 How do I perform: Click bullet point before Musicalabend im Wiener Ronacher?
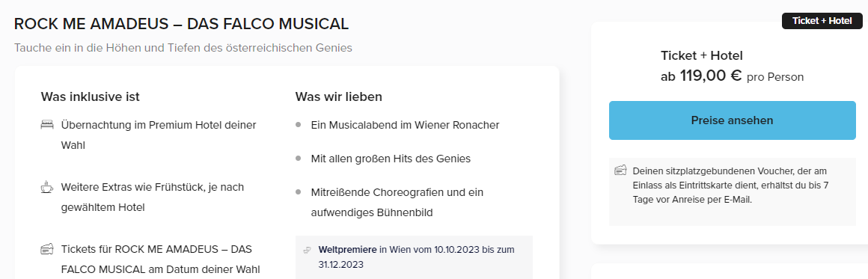299,125
